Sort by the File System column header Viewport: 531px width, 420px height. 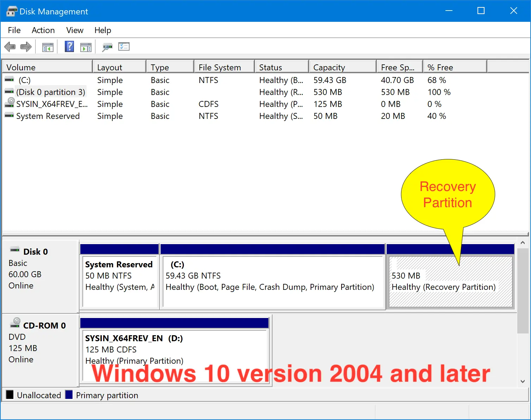point(224,67)
